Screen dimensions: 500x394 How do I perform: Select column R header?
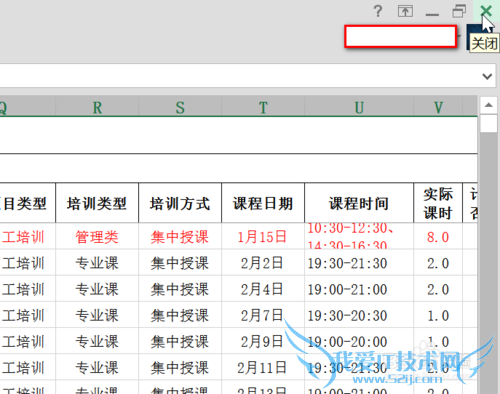(x=97, y=107)
